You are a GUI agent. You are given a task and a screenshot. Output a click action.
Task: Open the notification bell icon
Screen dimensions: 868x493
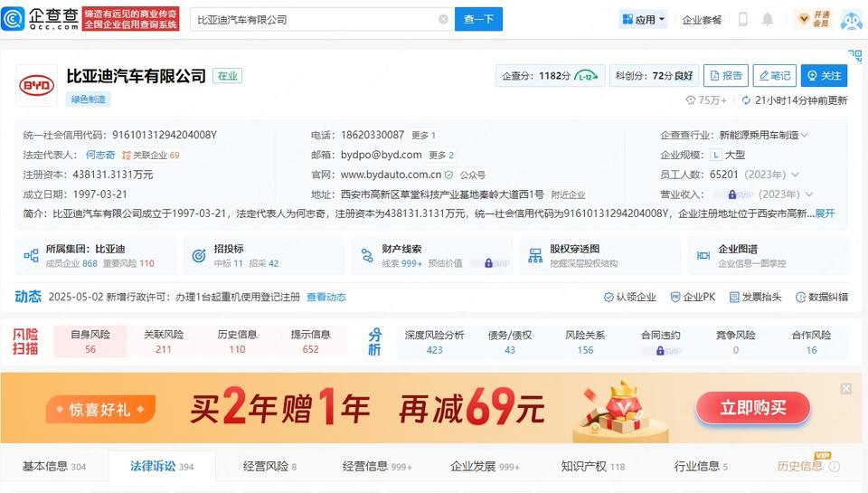pos(768,19)
